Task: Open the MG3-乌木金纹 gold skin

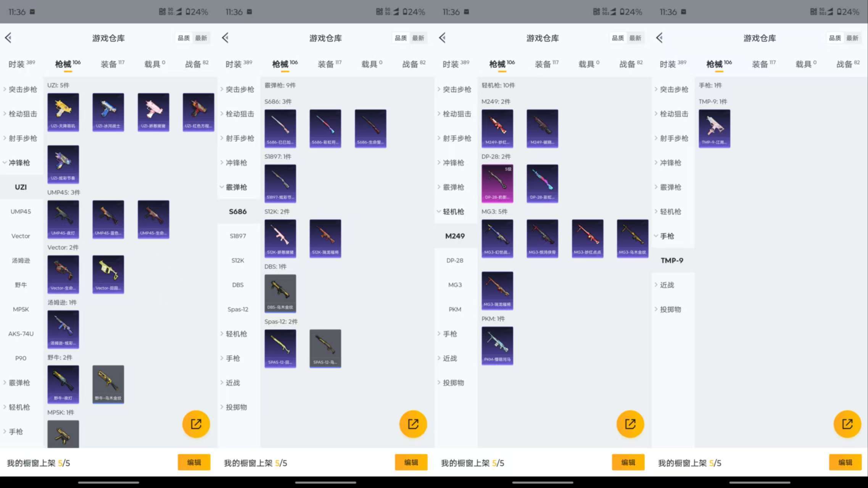Action: coord(633,238)
